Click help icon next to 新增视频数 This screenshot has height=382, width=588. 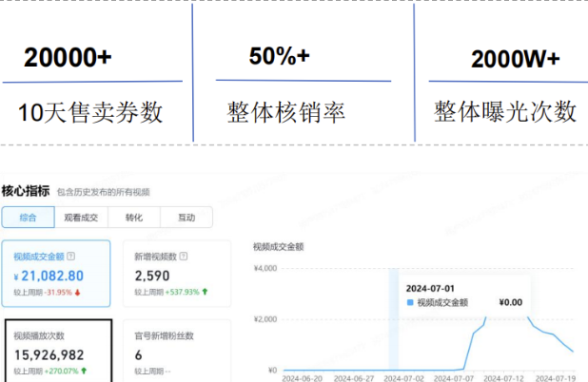tap(183, 257)
